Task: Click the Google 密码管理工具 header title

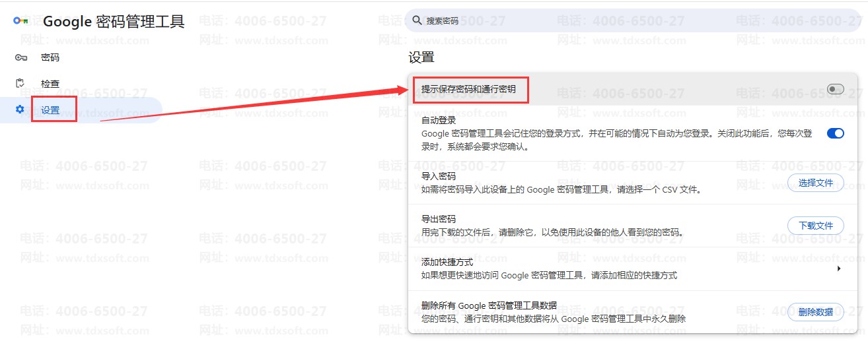Action: click(x=114, y=22)
